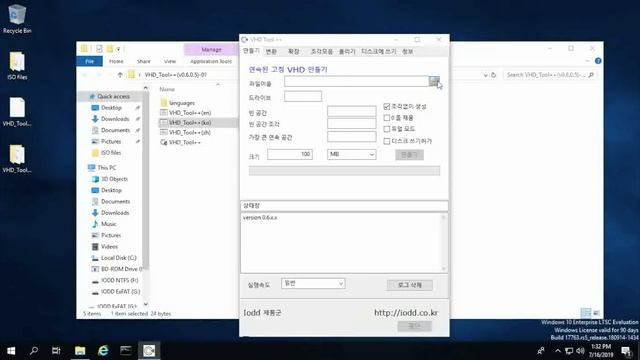Click the disabled button below iodd.co.kr link

[414, 326]
